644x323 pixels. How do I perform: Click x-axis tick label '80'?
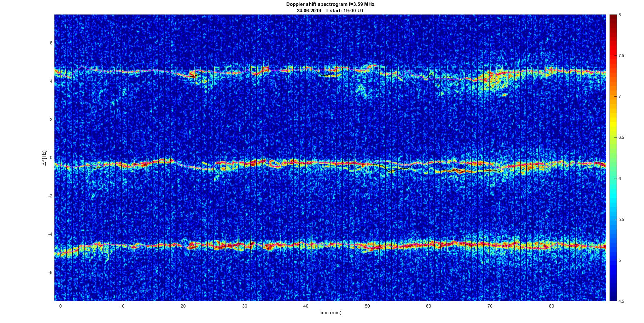tap(551, 306)
